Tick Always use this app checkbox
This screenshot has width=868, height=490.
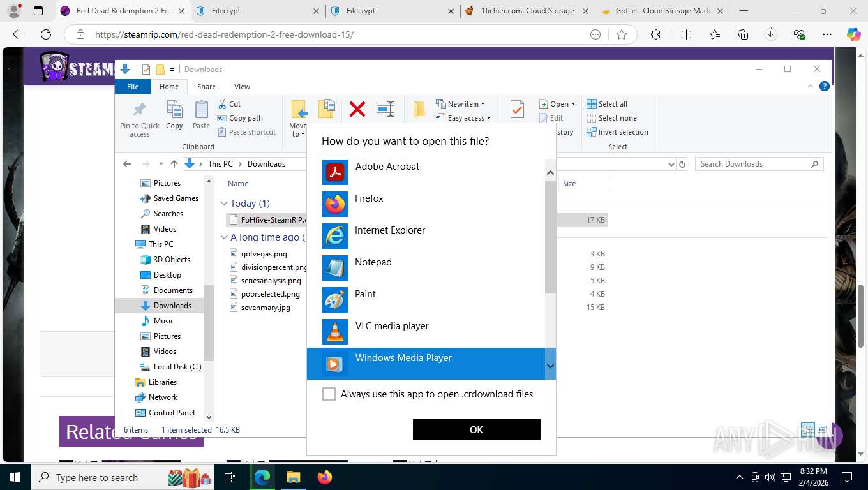point(329,394)
